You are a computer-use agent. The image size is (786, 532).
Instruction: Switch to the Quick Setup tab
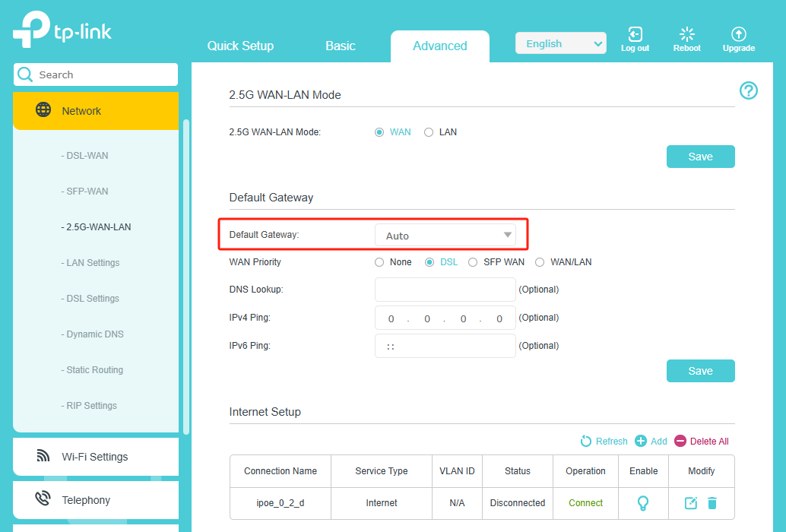(x=240, y=46)
